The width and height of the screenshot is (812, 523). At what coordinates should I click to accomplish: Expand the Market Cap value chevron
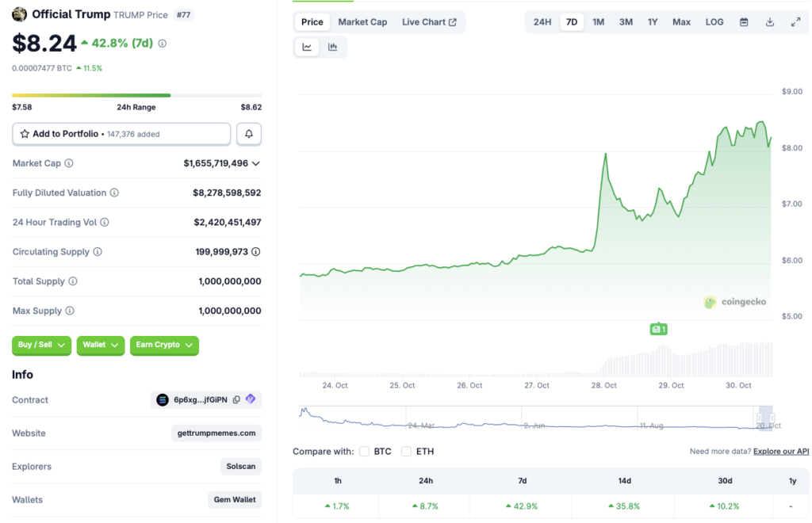255,163
